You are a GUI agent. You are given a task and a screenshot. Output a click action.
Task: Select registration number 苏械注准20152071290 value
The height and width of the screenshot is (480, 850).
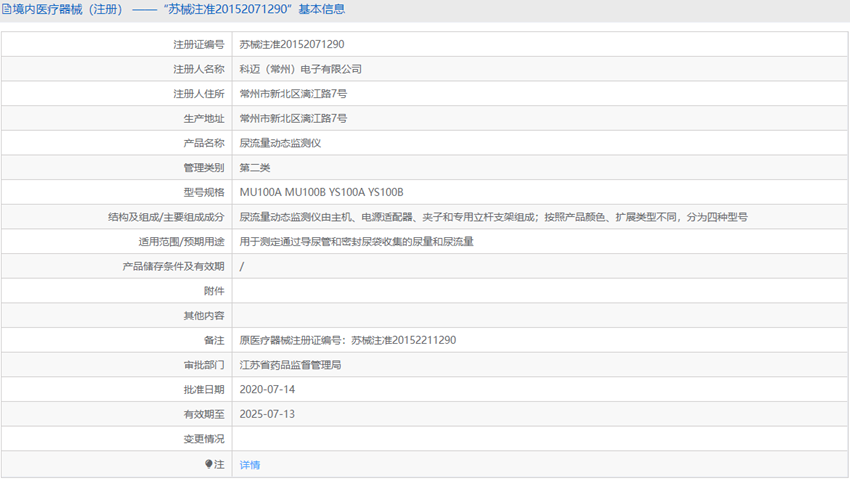pos(292,44)
